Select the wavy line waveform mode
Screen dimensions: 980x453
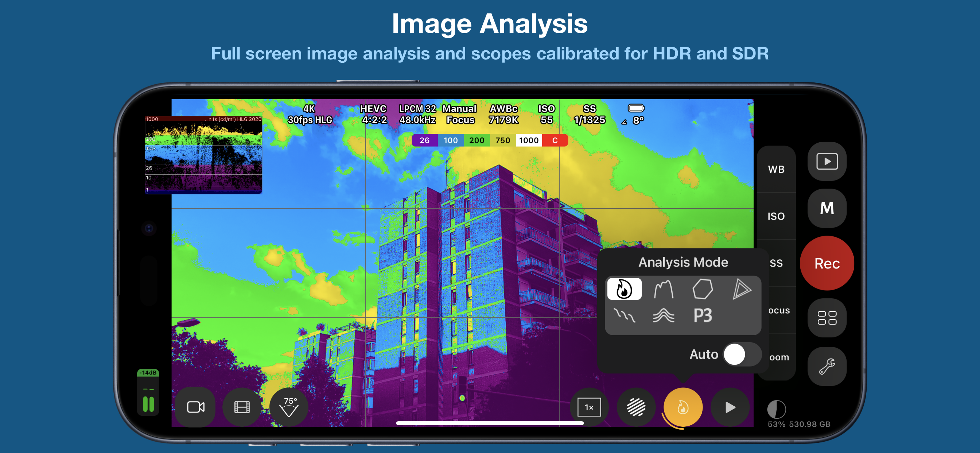[624, 315]
